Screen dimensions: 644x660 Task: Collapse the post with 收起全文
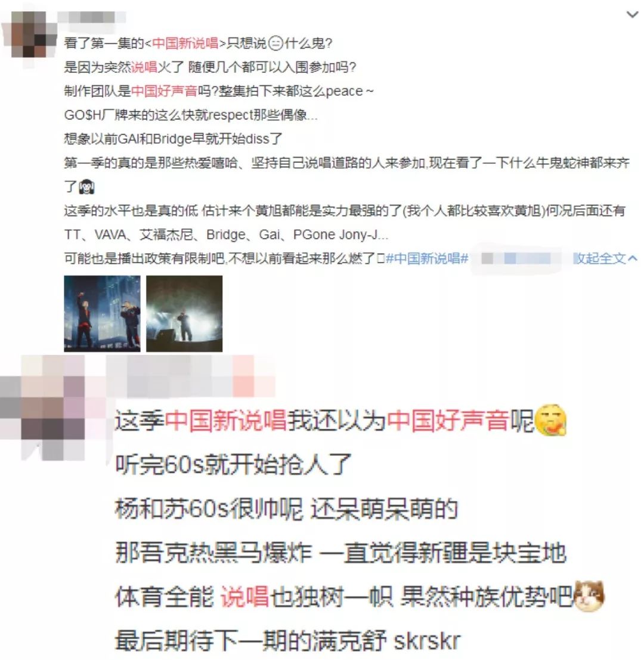click(599, 258)
